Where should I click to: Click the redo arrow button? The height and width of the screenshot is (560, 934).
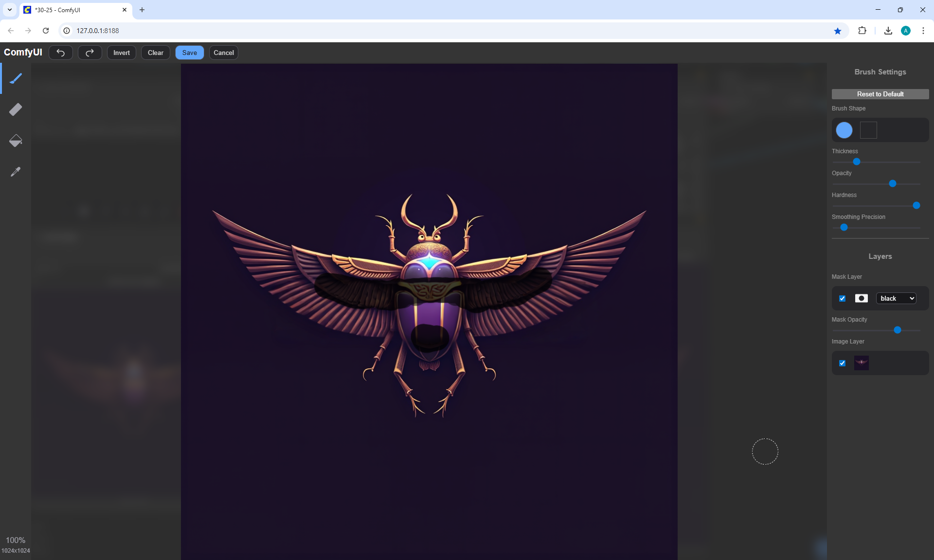coord(90,53)
